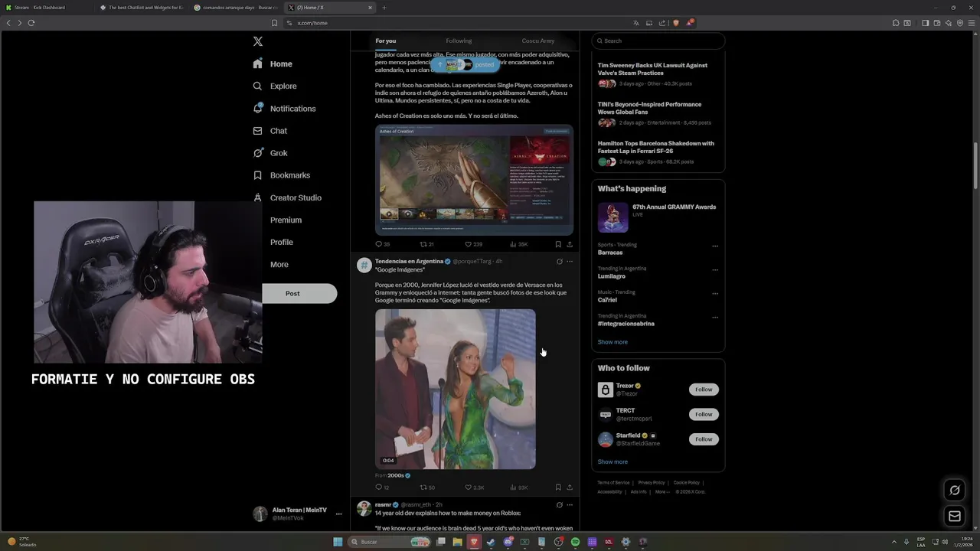Play the Jennifer López video
Viewport: 980px width, 551px height.
tap(456, 390)
